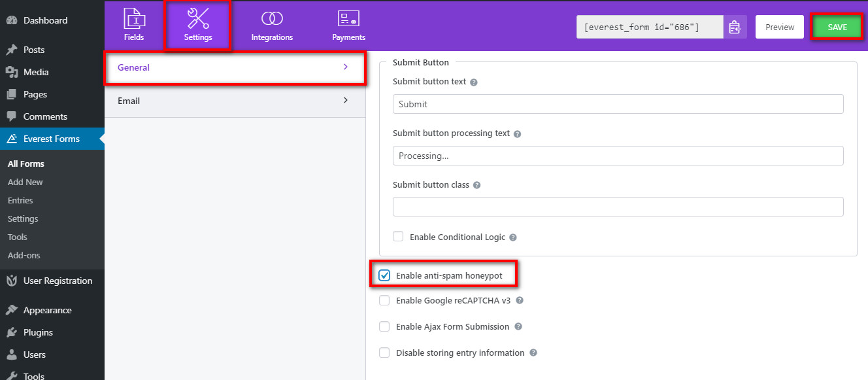Enable Ajax Form Submission checkbox
The image size is (868, 380).
point(384,326)
